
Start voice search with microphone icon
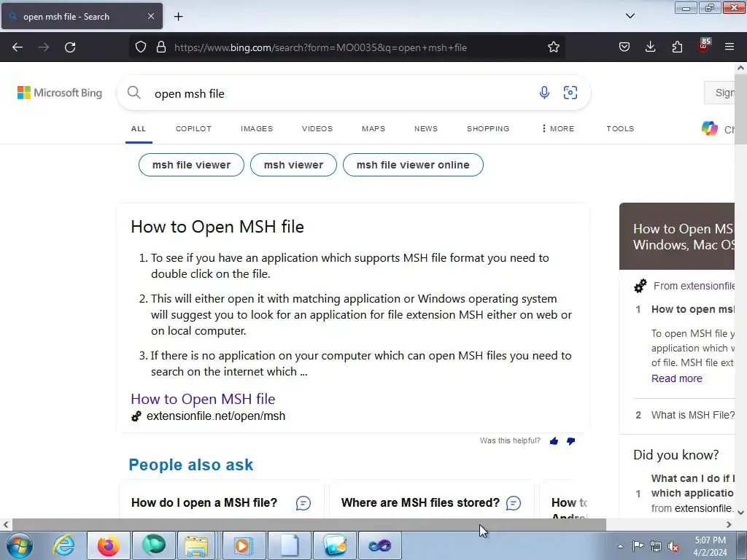(544, 93)
